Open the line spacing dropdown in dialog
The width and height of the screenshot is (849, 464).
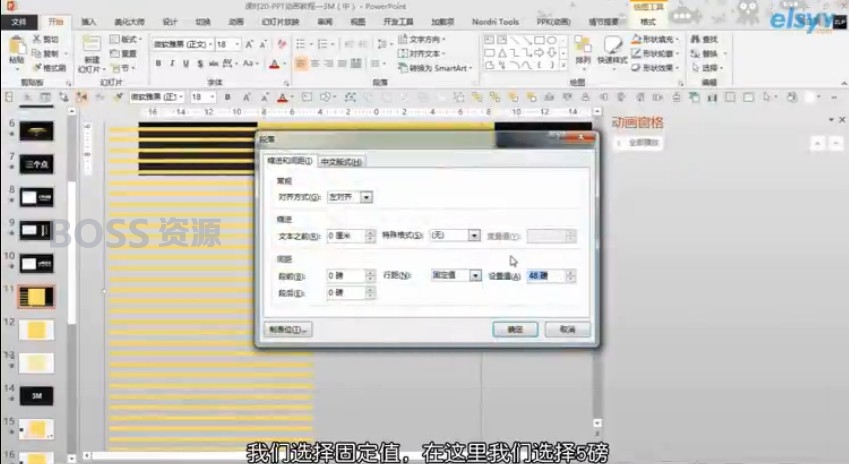475,276
